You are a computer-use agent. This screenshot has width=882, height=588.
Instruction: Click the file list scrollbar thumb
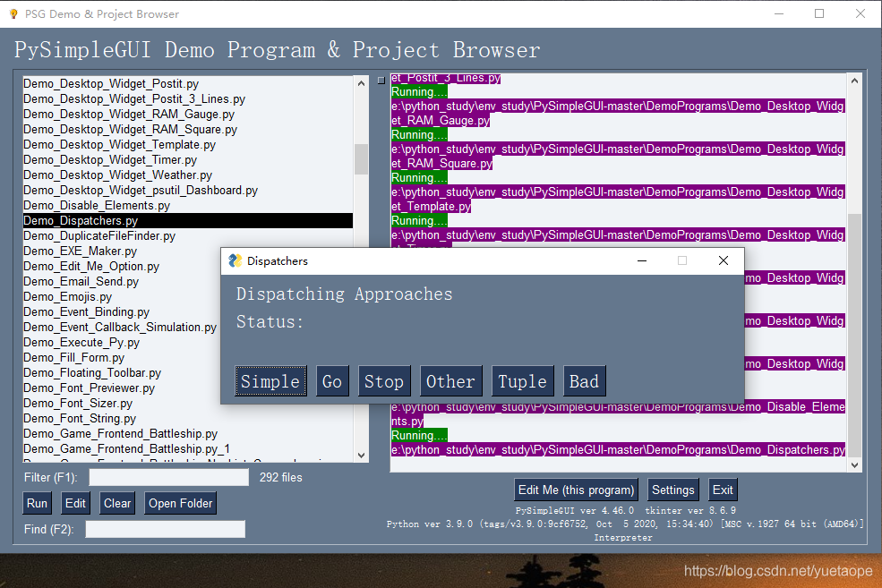pyautogui.click(x=361, y=159)
